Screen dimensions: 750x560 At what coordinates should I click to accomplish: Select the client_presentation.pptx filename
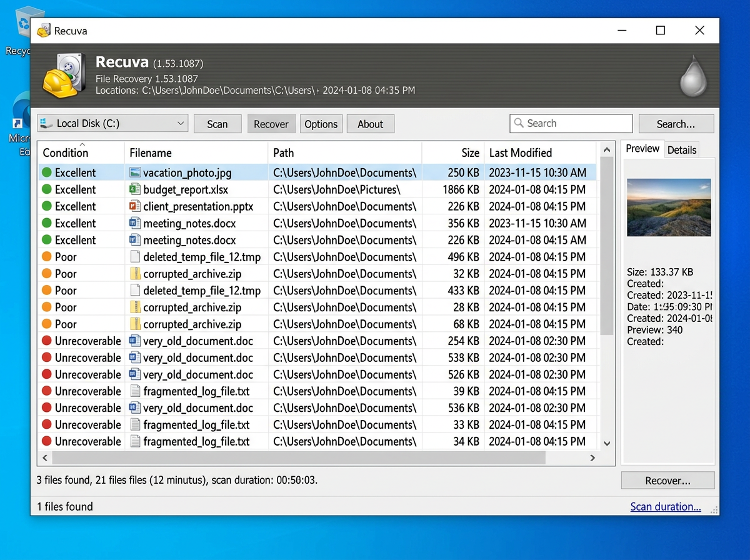click(199, 206)
